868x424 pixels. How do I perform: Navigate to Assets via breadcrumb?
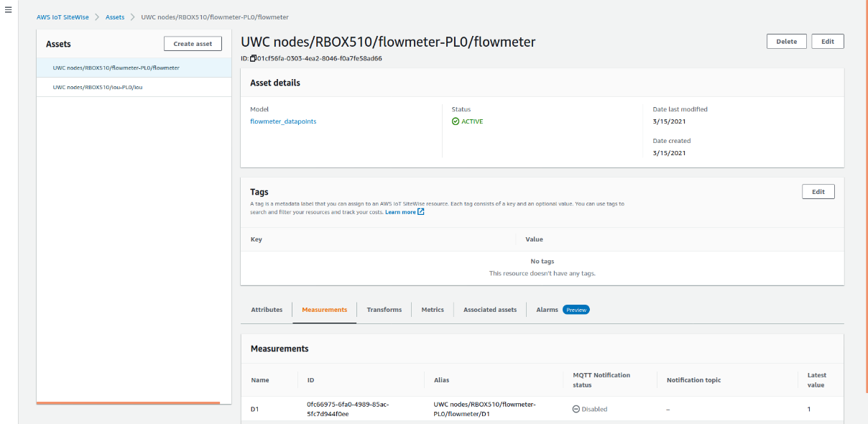click(115, 17)
